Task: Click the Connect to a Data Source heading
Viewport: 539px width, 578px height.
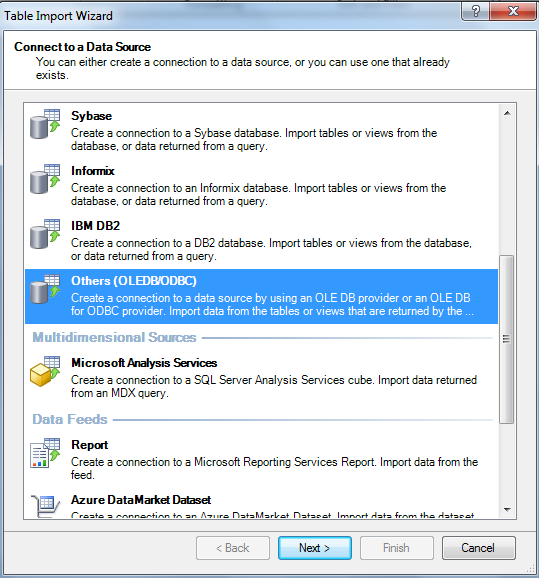Action: point(83,47)
